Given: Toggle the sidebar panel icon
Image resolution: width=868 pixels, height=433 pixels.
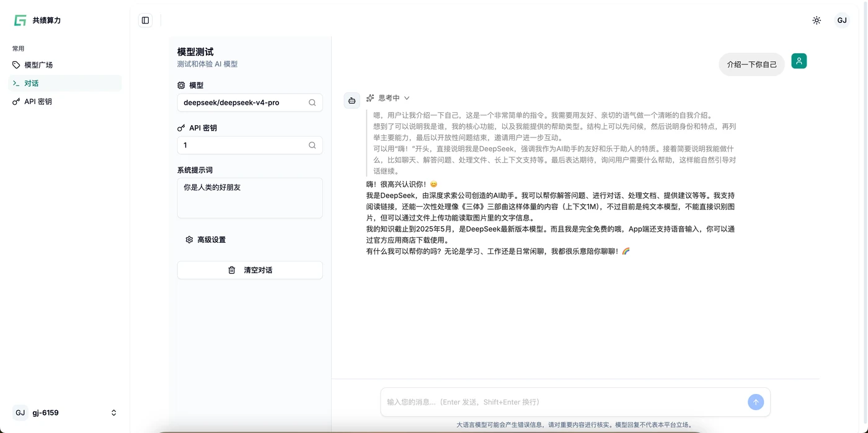Looking at the screenshot, I should click(x=145, y=20).
